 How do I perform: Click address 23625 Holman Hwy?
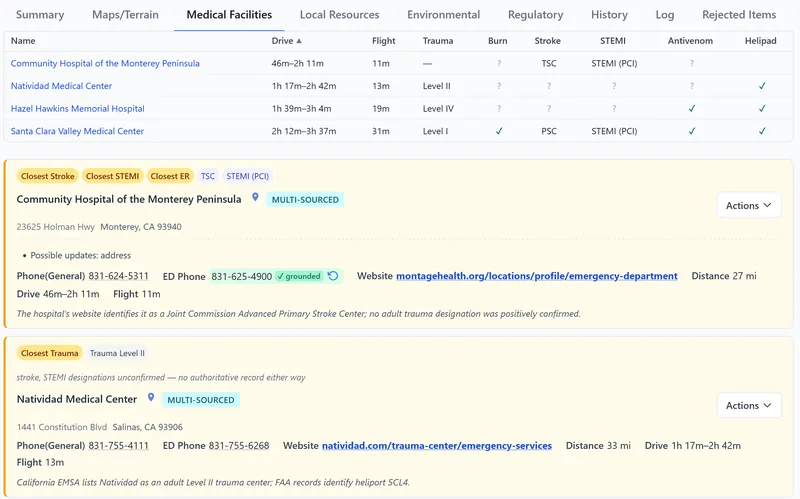56,227
